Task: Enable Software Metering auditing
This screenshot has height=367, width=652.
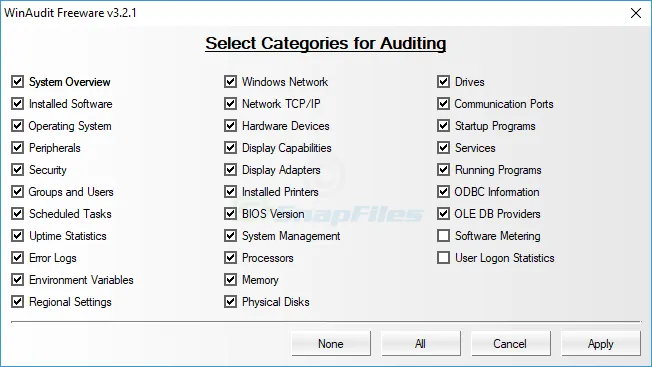Action: (443, 236)
